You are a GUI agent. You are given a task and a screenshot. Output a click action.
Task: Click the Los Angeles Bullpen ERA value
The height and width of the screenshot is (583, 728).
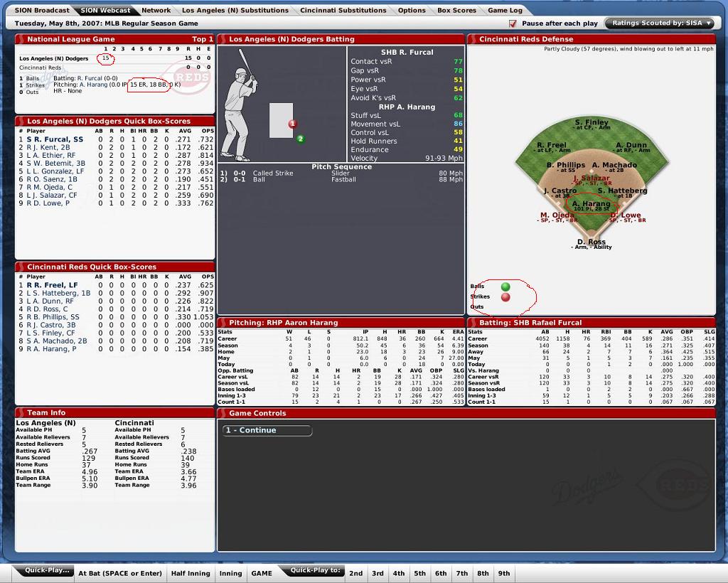pos(90,478)
